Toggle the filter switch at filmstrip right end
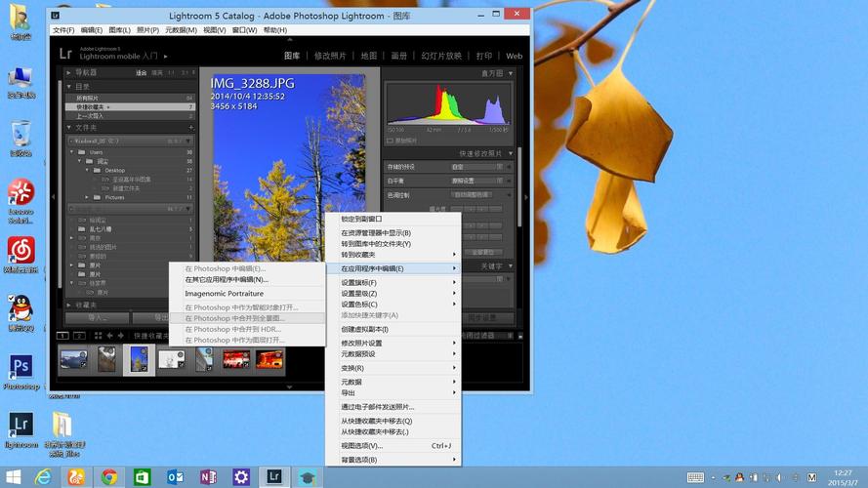 (x=520, y=336)
